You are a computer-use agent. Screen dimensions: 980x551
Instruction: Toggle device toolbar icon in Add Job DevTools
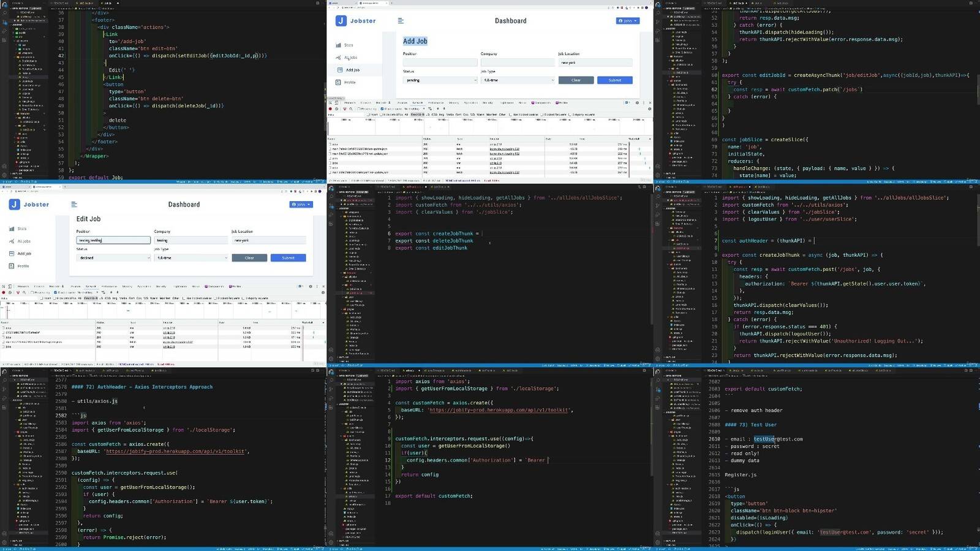[336, 102]
